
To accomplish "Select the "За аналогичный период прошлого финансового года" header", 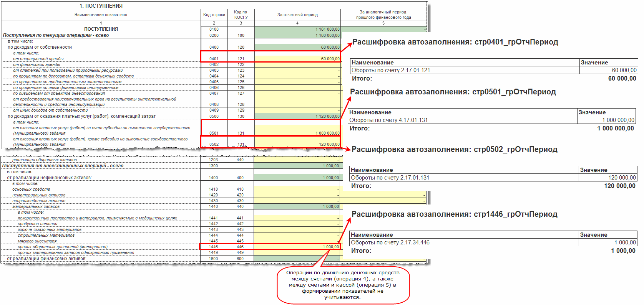I will click(383, 15).
